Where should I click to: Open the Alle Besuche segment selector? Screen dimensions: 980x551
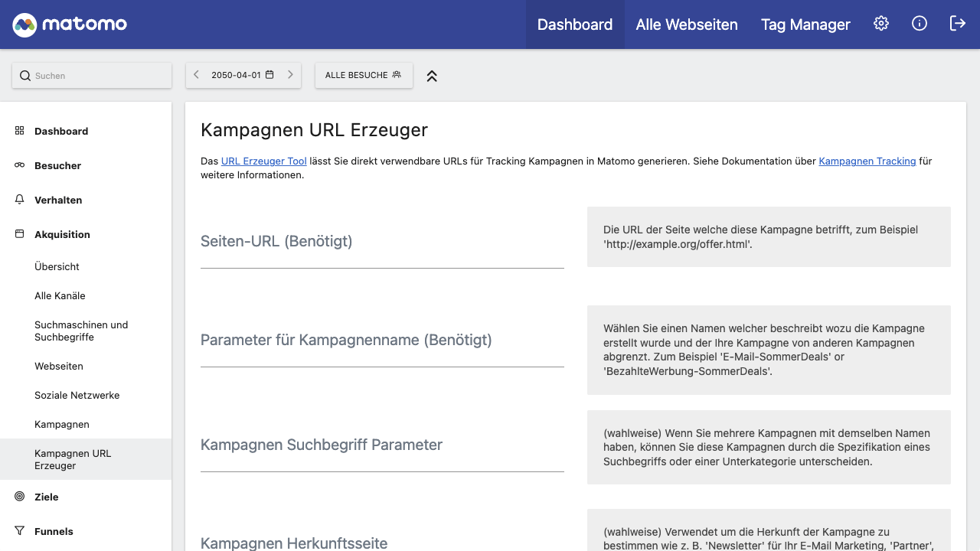pyautogui.click(x=363, y=75)
